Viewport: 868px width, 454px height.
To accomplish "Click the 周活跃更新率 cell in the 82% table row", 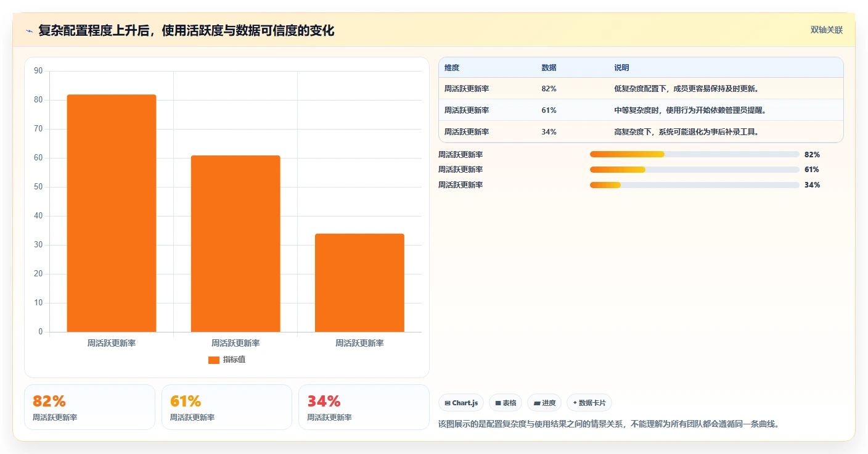I will pos(467,89).
